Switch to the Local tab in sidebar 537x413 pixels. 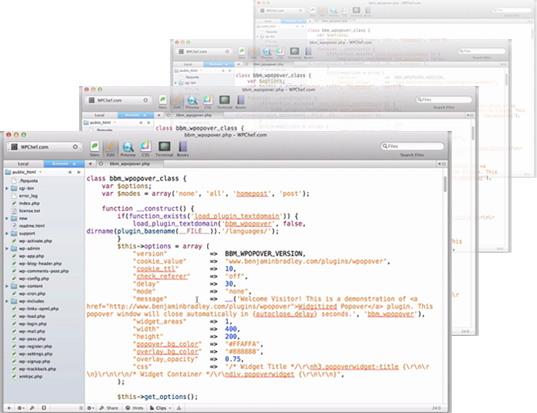(x=23, y=164)
